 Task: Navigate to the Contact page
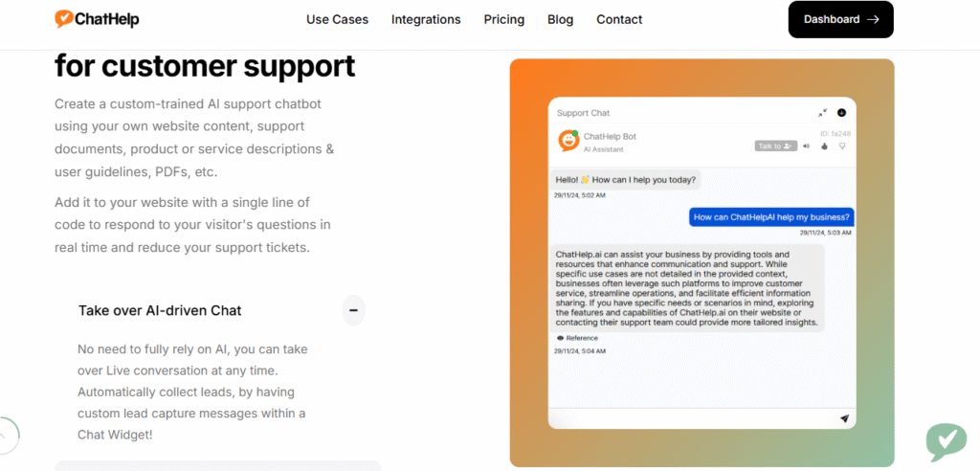click(x=619, y=19)
